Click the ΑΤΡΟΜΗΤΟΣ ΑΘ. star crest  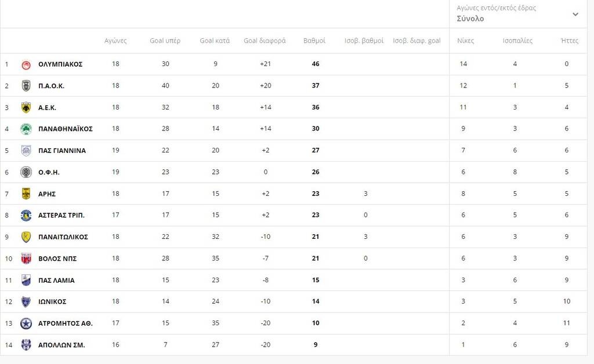[x=26, y=323]
